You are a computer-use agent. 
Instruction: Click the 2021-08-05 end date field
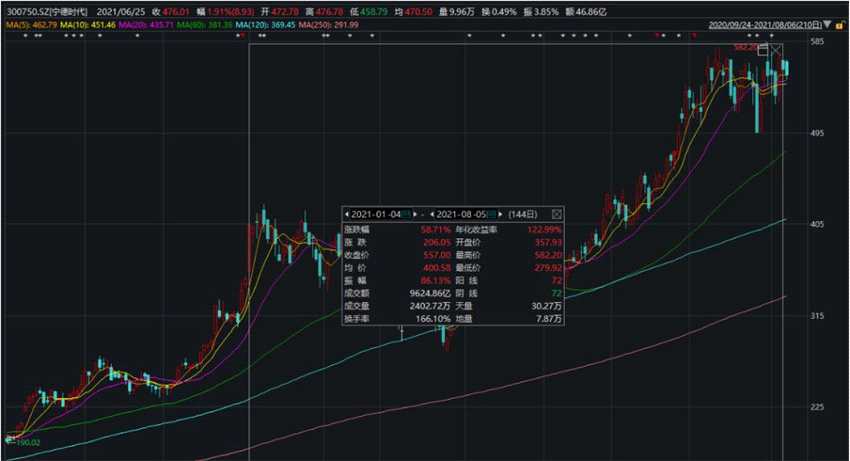point(462,214)
